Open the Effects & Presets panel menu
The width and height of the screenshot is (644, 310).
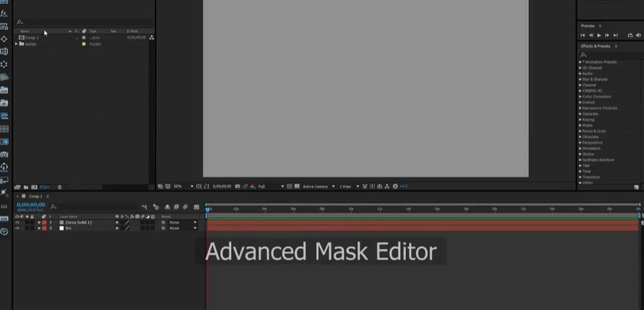click(x=616, y=46)
